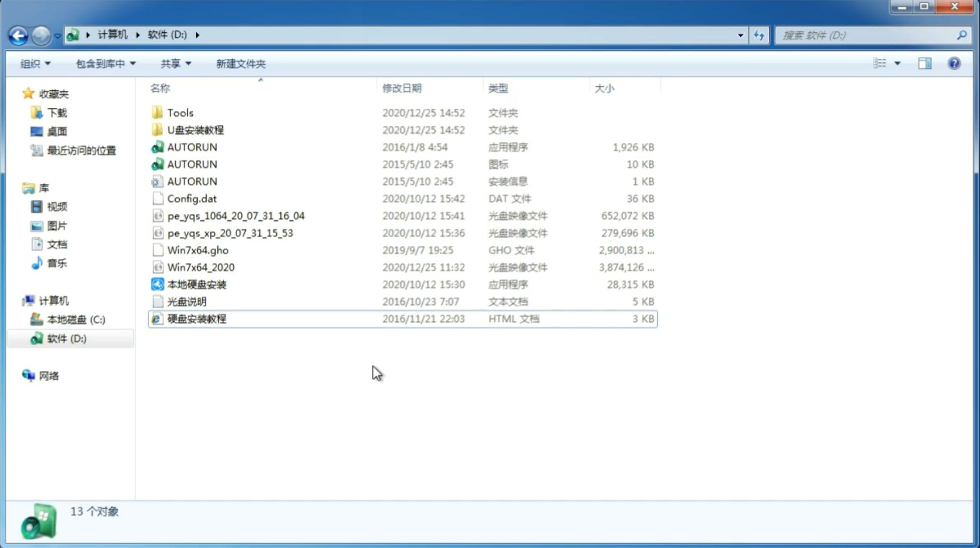Open pe_yqs_1064 disc image file
The height and width of the screenshot is (548, 980).
tap(236, 216)
